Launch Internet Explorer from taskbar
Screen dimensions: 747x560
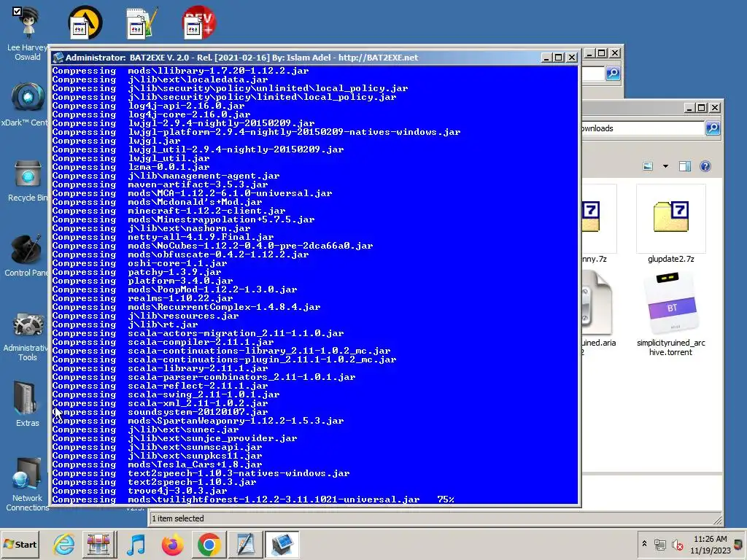click(x=64, y=544)
